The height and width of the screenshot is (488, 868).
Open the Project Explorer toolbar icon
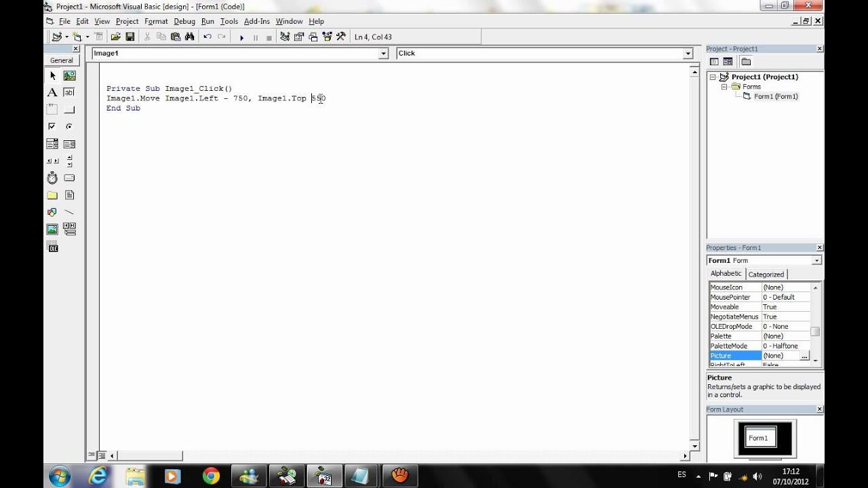tap(285, 37)
